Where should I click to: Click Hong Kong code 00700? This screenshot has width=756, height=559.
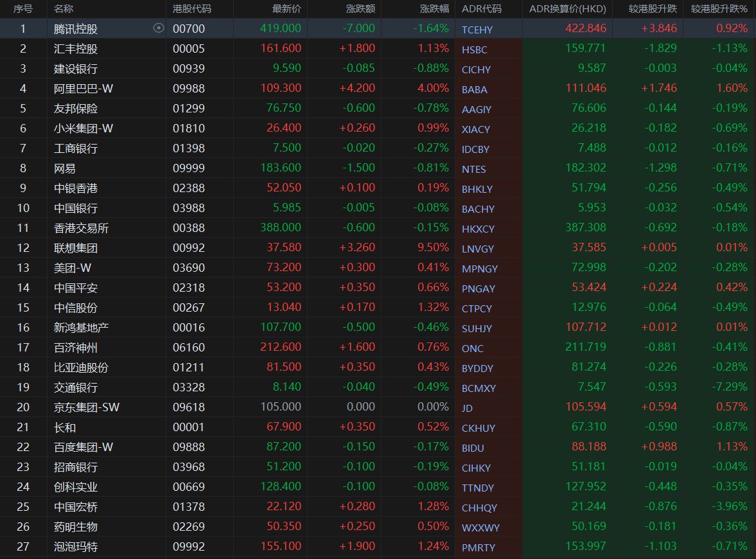(x=188, y=29)
